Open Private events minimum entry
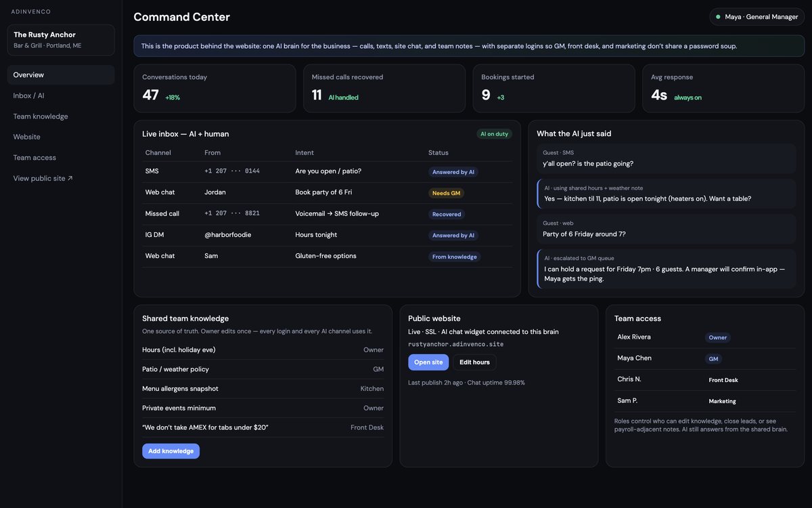The height and width of the screenshot is (508, 812). [263, 408]
